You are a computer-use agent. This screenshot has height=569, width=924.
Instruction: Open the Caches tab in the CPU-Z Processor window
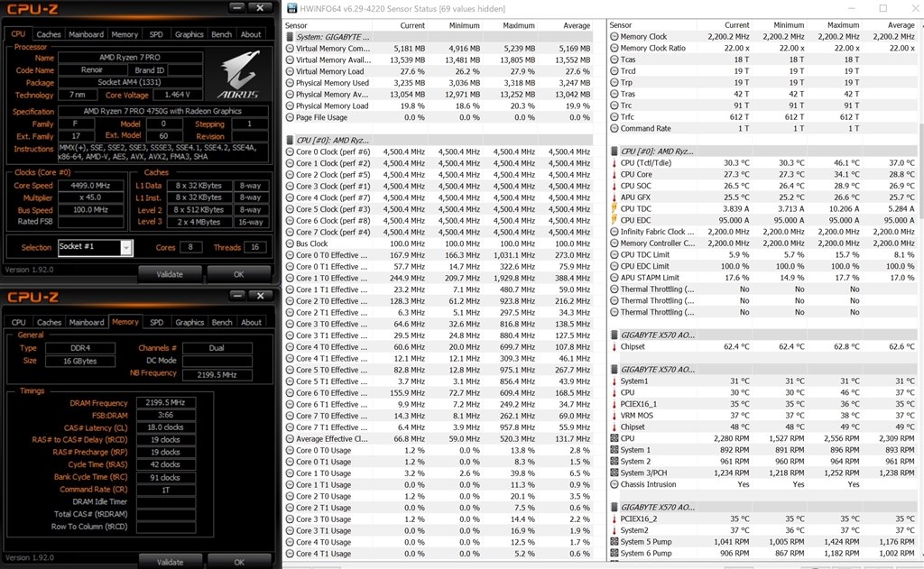(49, 34)
